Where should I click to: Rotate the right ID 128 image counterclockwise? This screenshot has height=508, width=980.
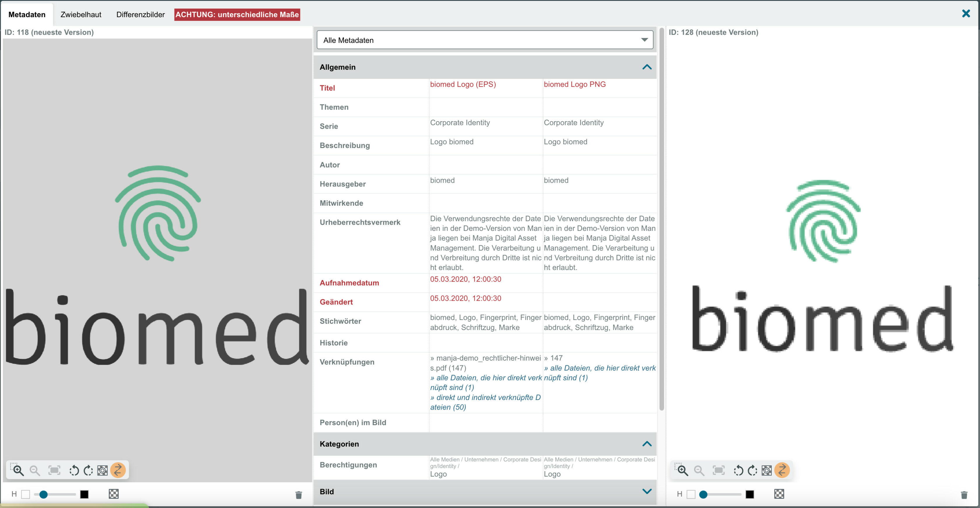coord(738,470)
